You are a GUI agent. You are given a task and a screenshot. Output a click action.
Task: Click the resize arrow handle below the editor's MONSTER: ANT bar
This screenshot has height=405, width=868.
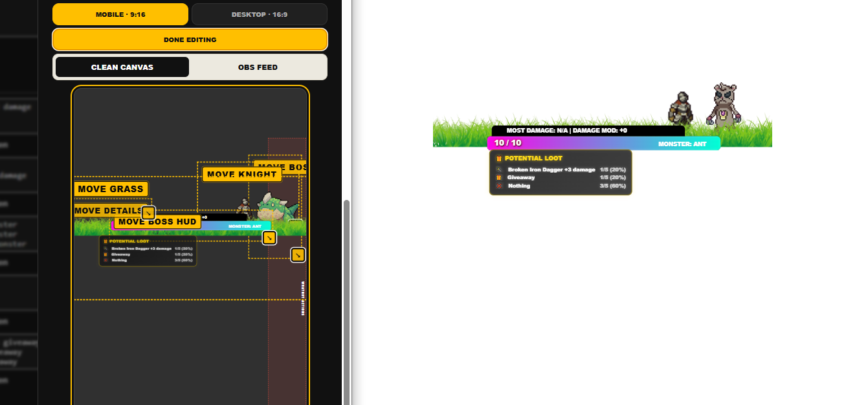point(269,238)
